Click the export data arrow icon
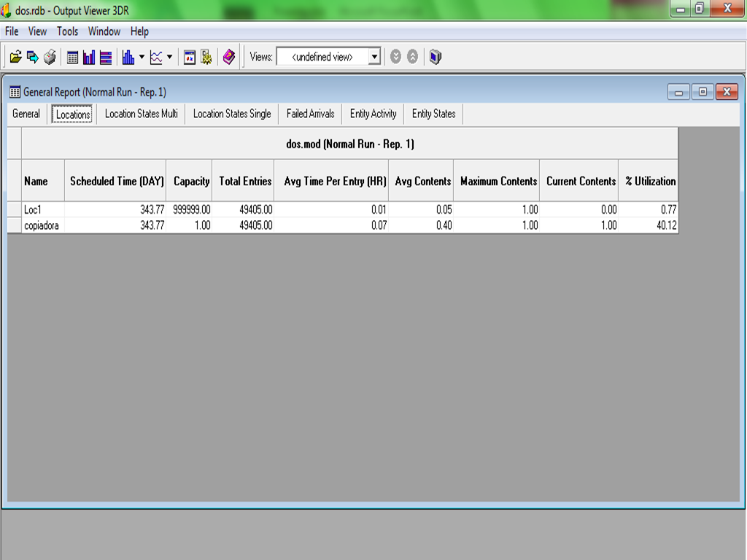The width and height of the screenshot is (747, 560). pos(32,57)
